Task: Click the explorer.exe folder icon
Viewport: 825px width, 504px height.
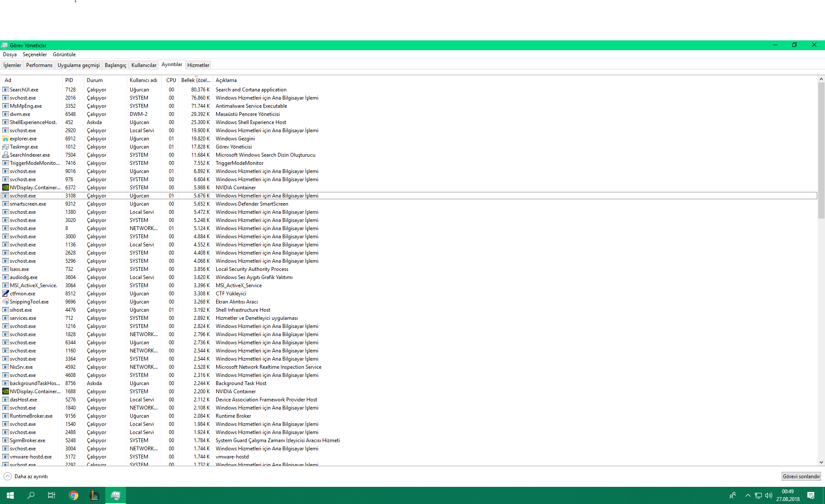Action: 6,139
